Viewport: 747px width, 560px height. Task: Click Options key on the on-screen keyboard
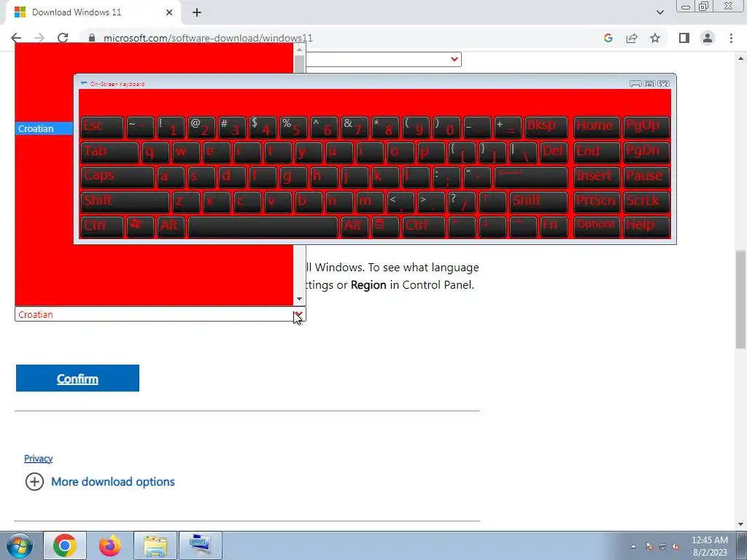597,226
